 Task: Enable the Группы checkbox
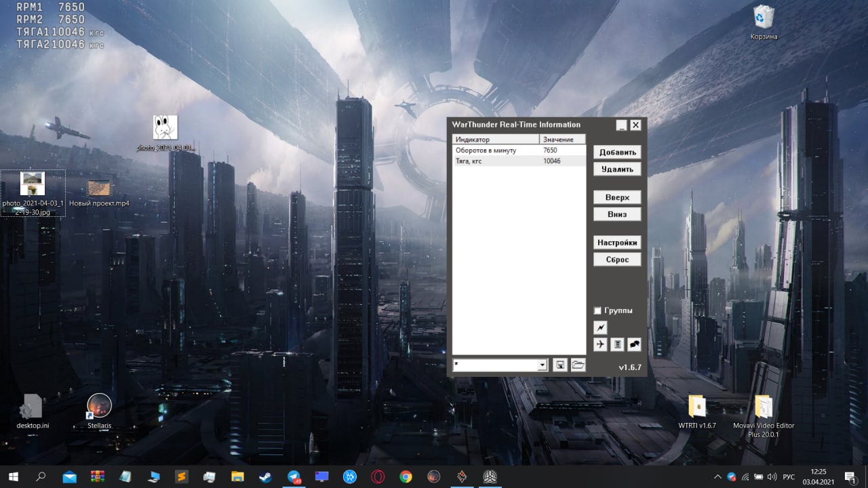click(597, 310)
